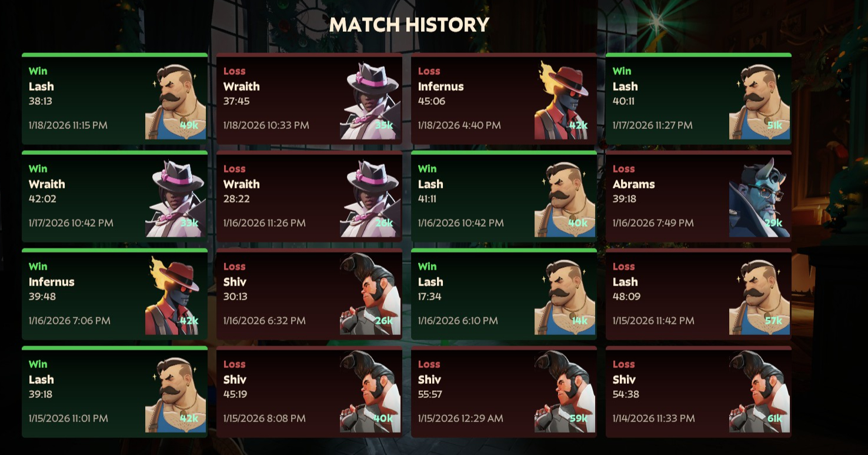Open Lash win dated 1/15/2026 11:01 PM
Viewport: 868px width, 455px height.
click(x=115, y=392)
